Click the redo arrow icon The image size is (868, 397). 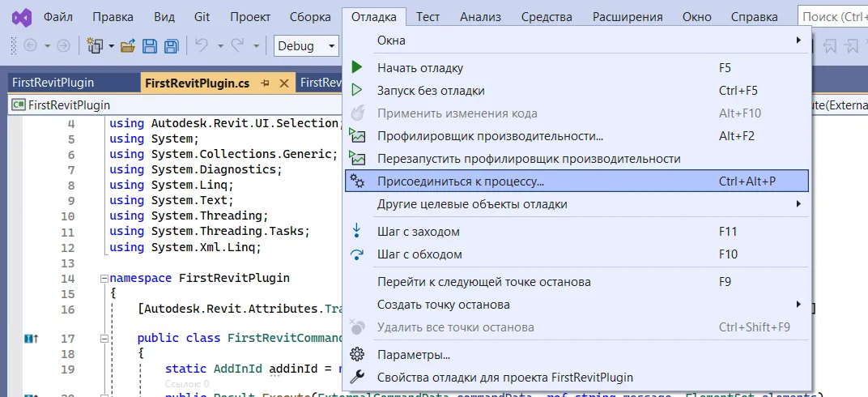point(238,46)
